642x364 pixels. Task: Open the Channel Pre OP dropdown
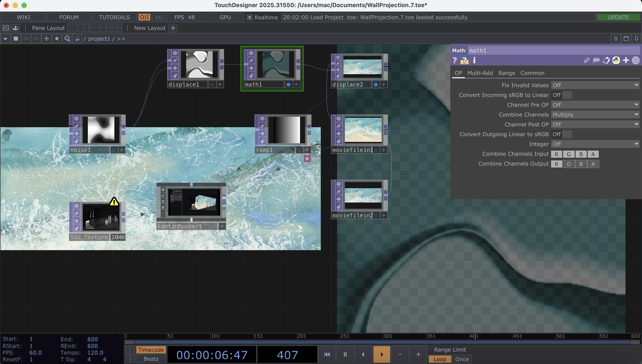(595, 105)
